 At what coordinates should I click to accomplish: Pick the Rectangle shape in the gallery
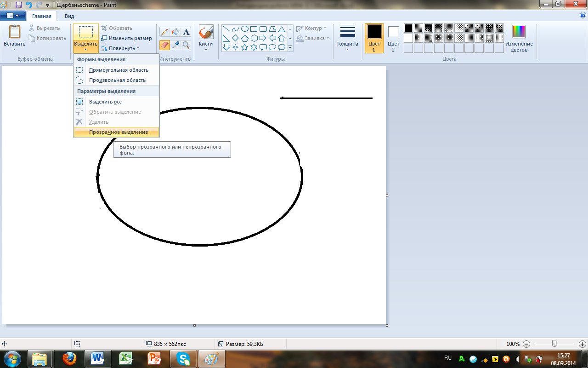coord(254,29)
